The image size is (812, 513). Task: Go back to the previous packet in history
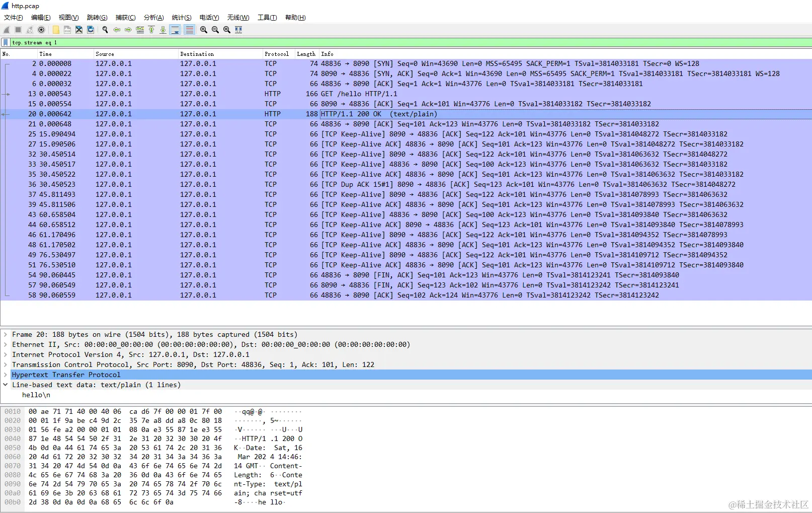pos(117,30)
